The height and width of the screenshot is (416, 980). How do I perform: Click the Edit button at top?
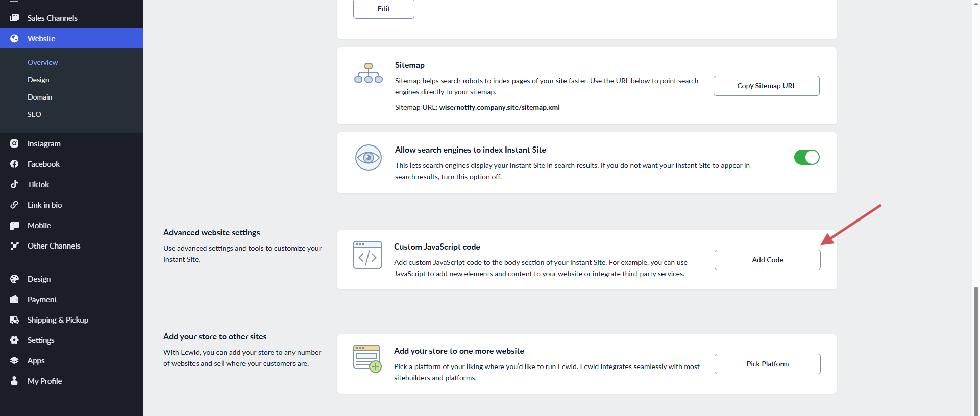(383, 9)
